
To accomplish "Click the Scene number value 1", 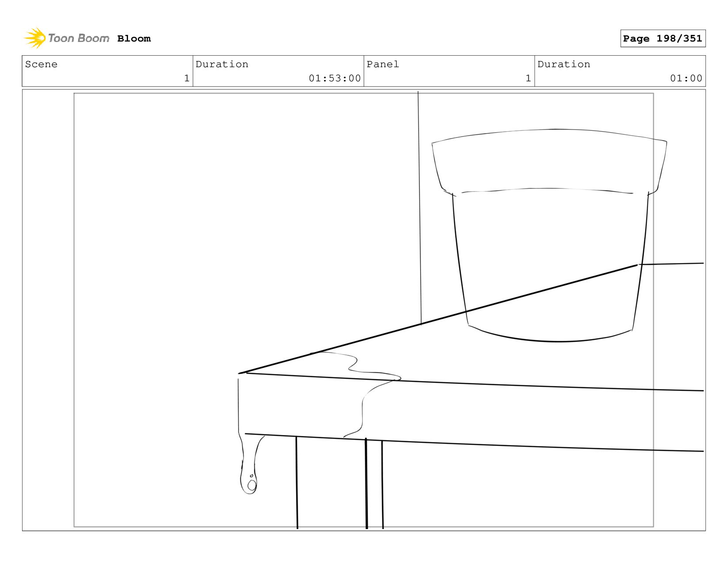I will [x=187, y=78].
